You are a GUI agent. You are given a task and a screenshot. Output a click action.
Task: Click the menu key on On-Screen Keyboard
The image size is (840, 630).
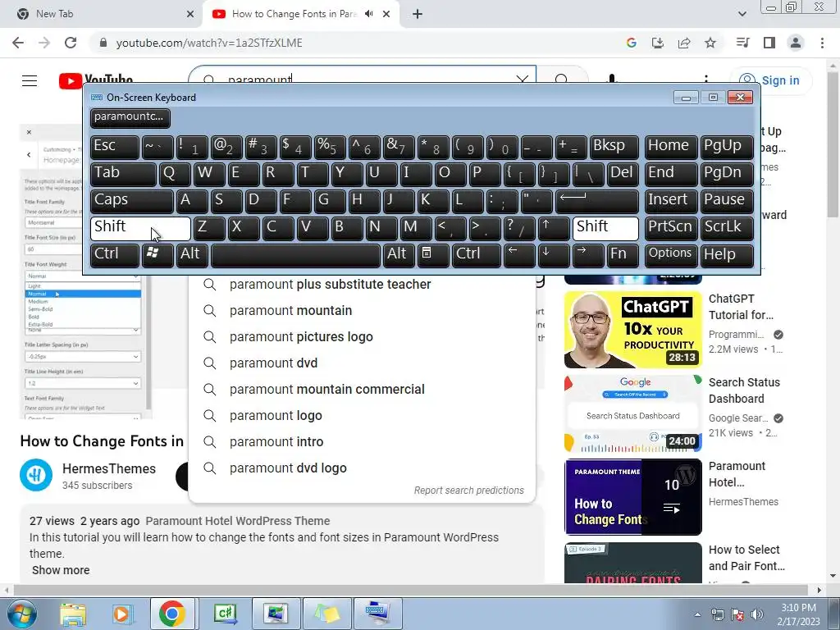[x=432, y=254]
